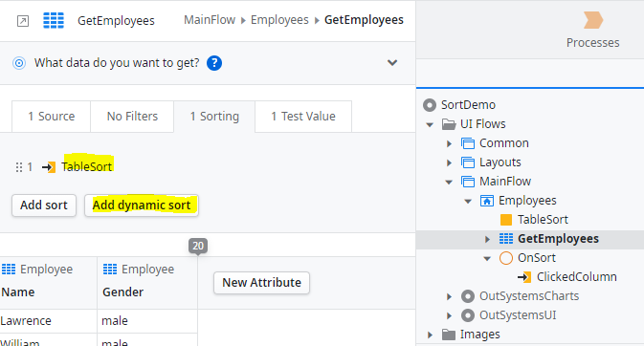The image size is (644, 346).
Task: Open the Processes layer icon
Action: click(593, 20)
